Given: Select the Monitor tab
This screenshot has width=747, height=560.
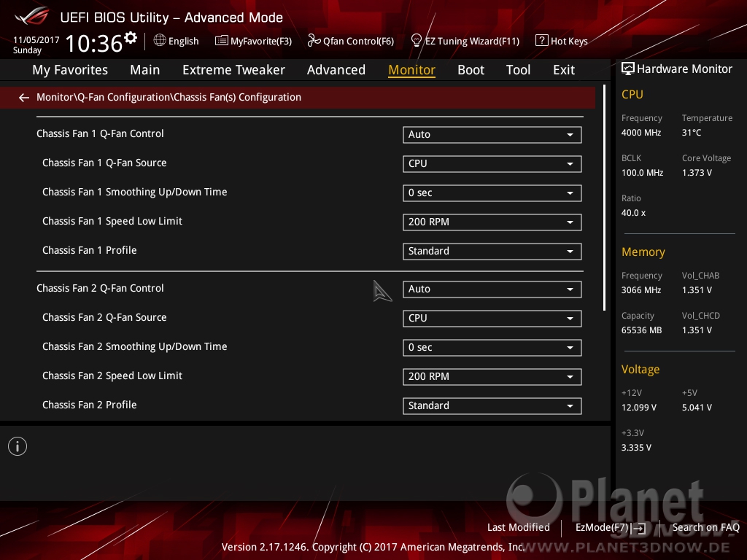Looking at the screenshot, I should [411, 70].
